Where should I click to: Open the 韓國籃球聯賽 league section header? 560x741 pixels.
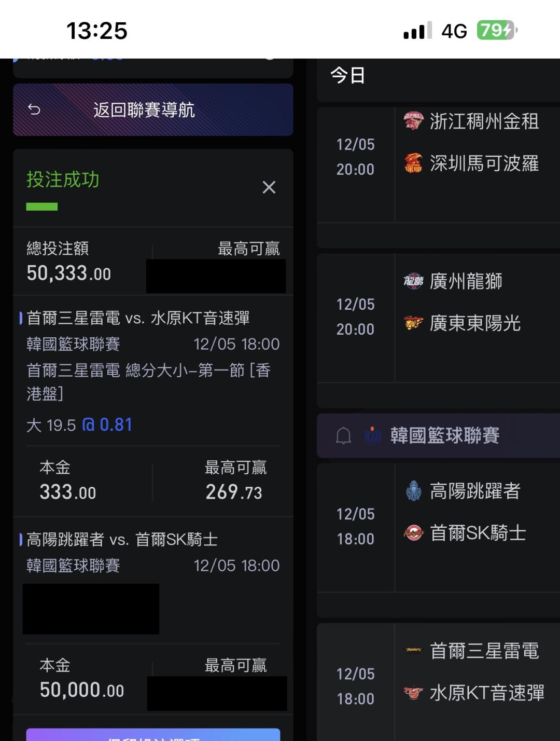pos(444,435)
